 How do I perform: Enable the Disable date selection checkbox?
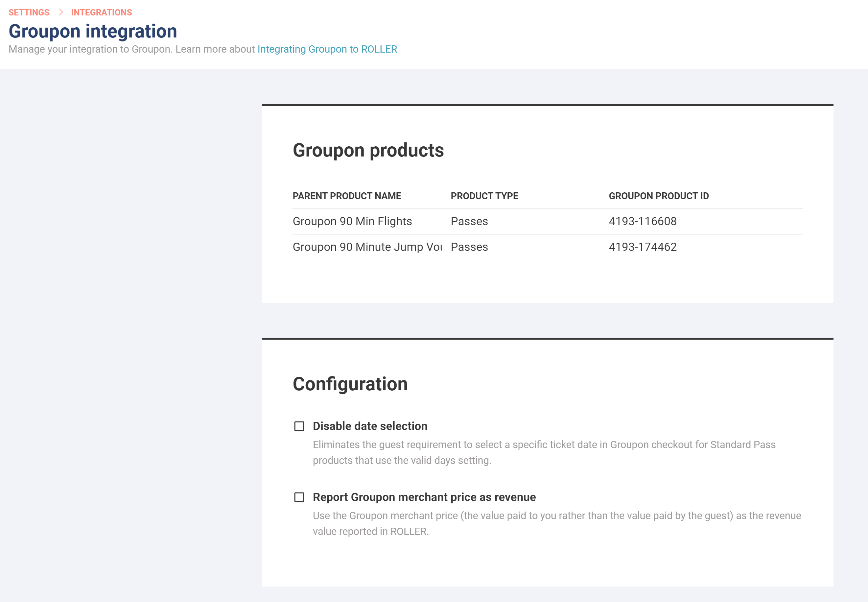(x=299, y=426)
